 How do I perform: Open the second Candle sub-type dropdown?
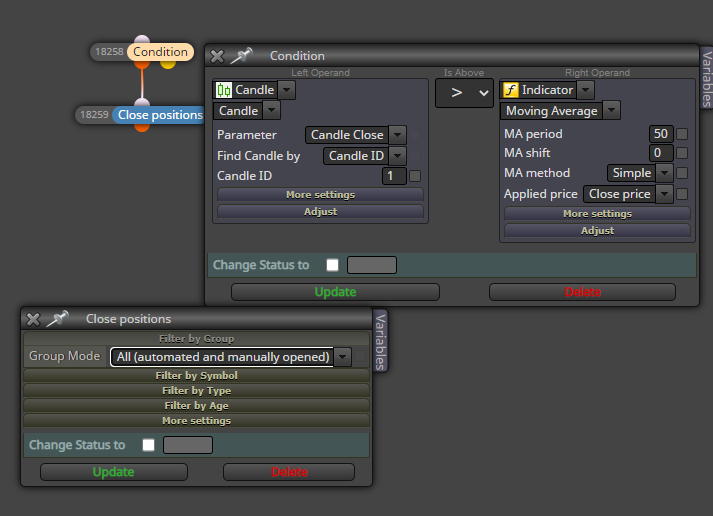271,110
